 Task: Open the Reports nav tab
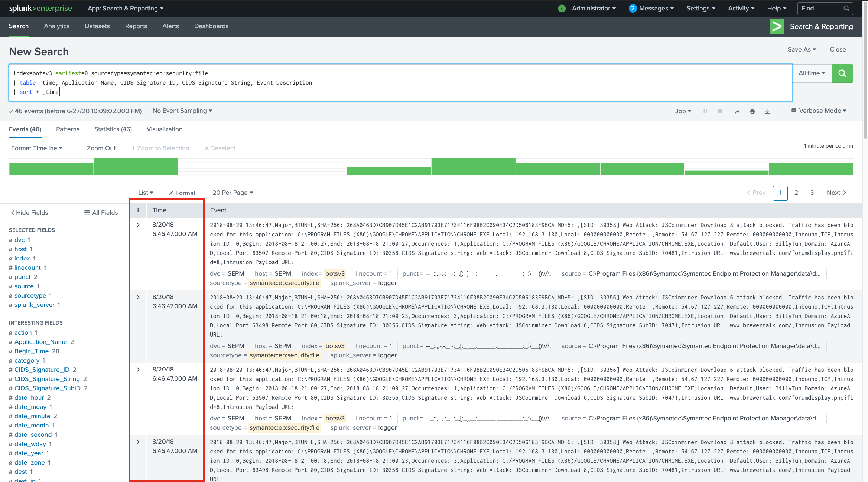pos(136,26)
